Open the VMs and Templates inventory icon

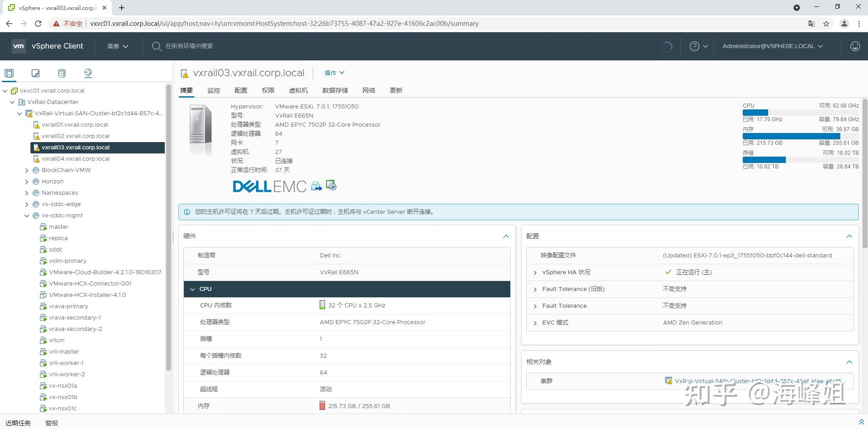tap(35, 73)
